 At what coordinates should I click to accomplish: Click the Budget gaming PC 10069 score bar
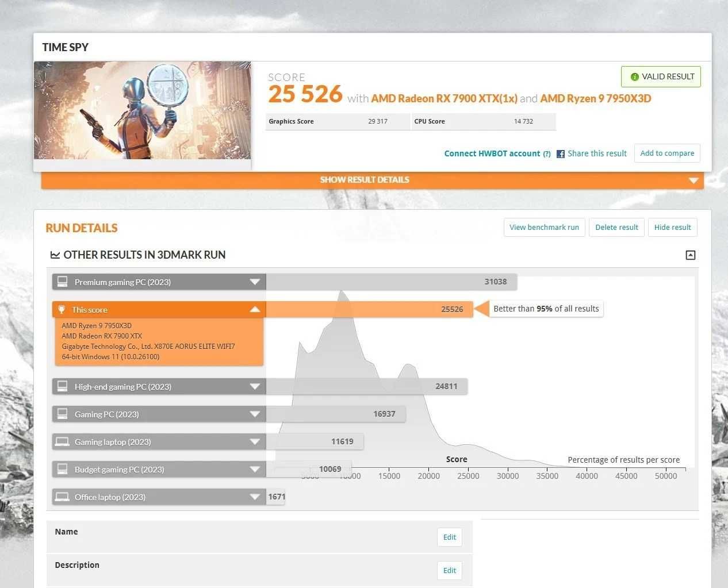click(308, 469)
